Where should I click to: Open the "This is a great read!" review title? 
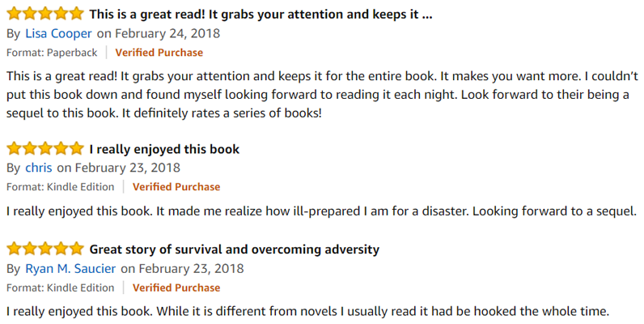click(x=261, y=14)
